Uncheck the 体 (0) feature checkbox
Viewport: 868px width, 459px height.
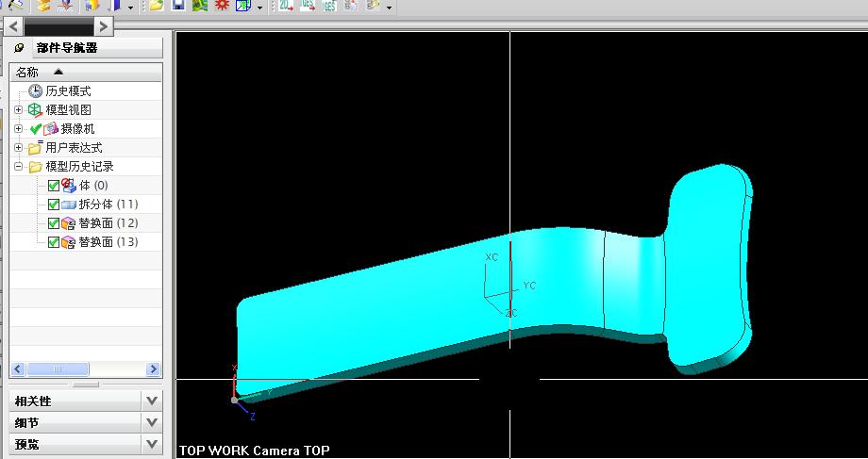54,186
